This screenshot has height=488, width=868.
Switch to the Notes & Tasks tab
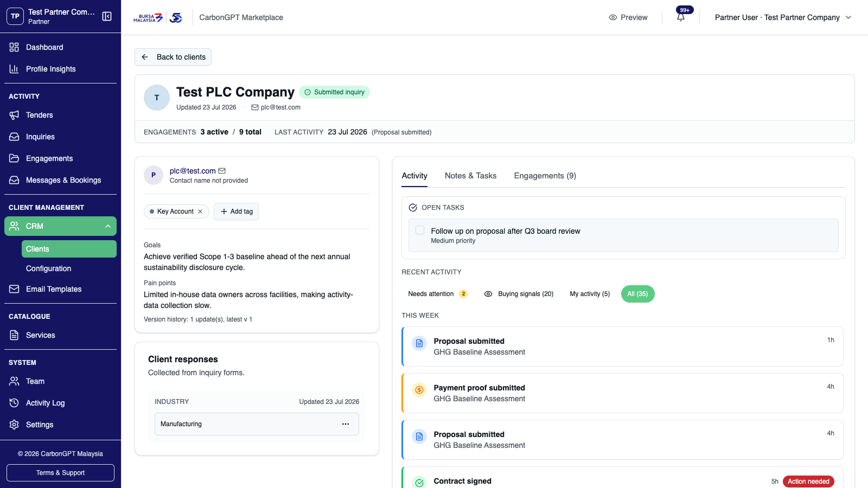[470, 176]
